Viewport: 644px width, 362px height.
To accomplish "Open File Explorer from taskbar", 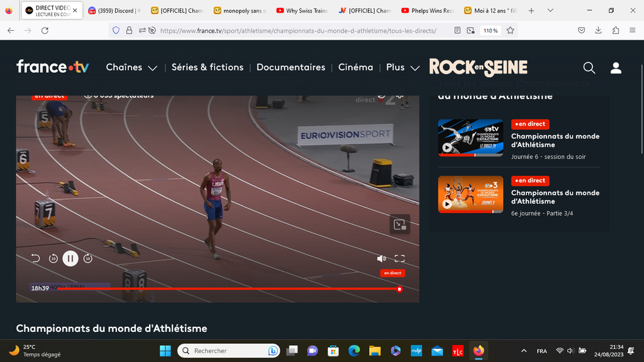I will click(x=375, y=351).
